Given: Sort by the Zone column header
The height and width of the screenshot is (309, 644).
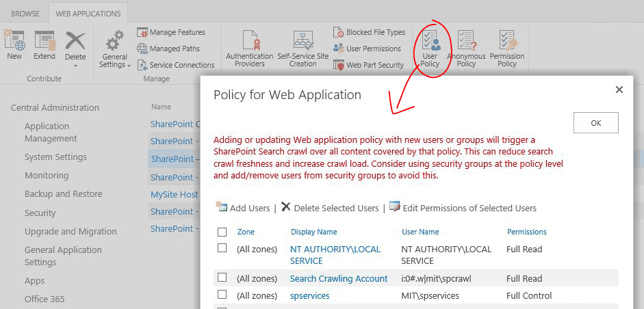Looking at the screenshot, I should (246, 232).
